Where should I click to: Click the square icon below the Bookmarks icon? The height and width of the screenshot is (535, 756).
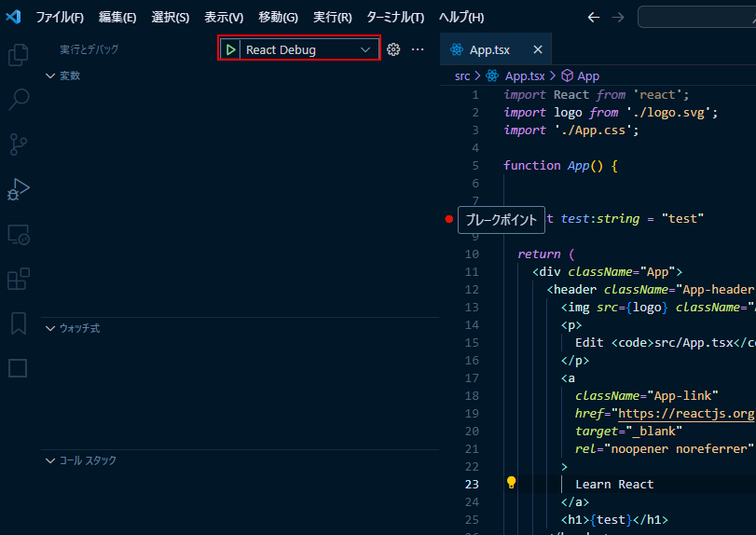18,368
